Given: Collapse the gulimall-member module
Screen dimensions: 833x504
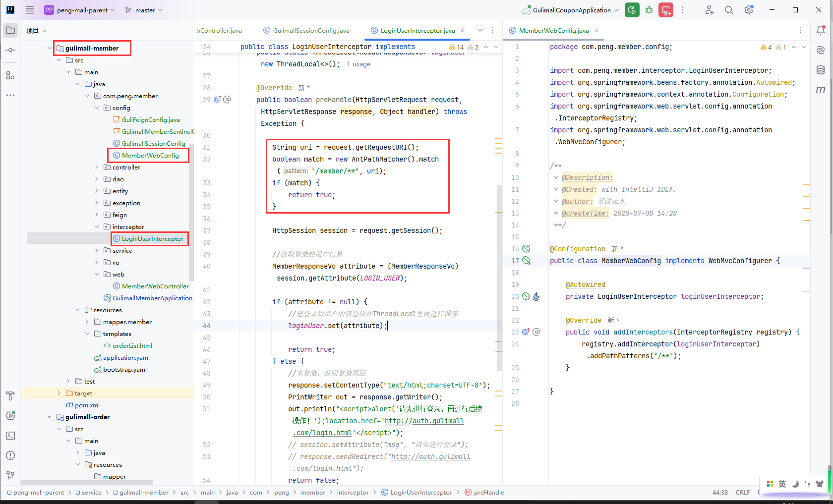Looking at the screenshot, I should coord(49,48).
